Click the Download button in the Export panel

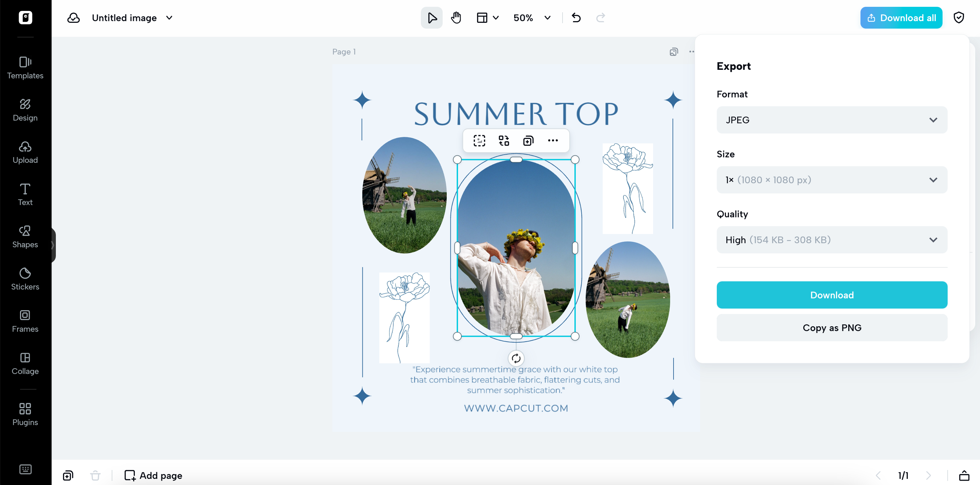(832, 295)
